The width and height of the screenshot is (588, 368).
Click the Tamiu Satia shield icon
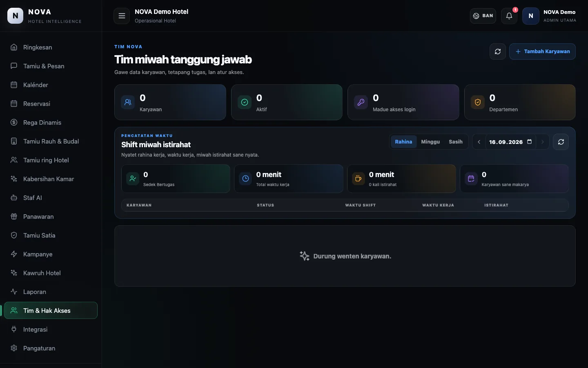14,235
